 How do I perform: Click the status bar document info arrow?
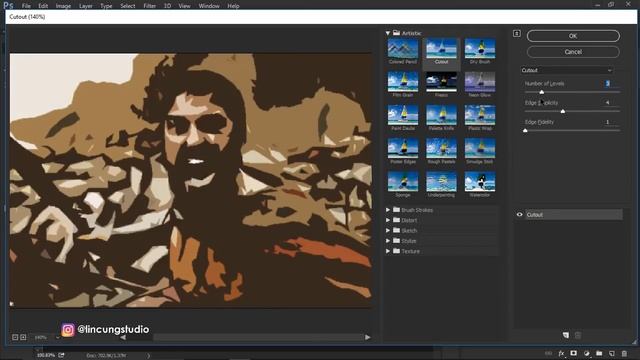coord(149,356)
